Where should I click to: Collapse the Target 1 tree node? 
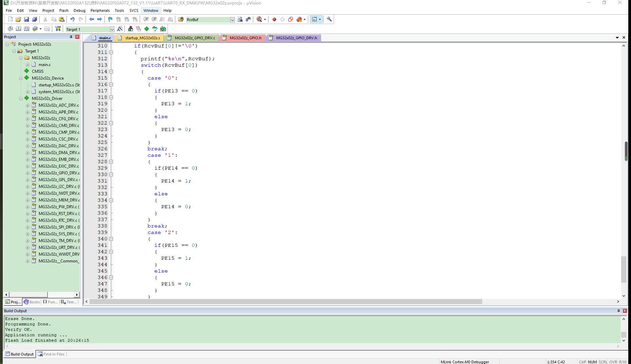[14, 51]
